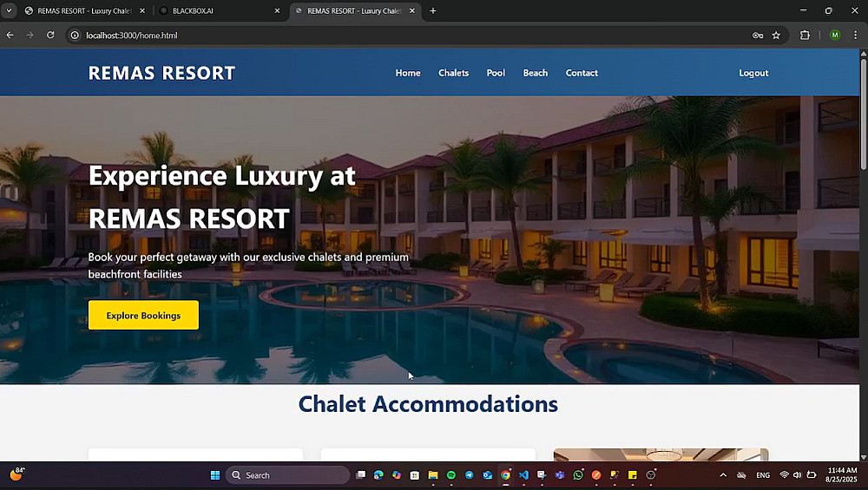
Task: Open the password manager key icon
Action: tap(758, 35)
